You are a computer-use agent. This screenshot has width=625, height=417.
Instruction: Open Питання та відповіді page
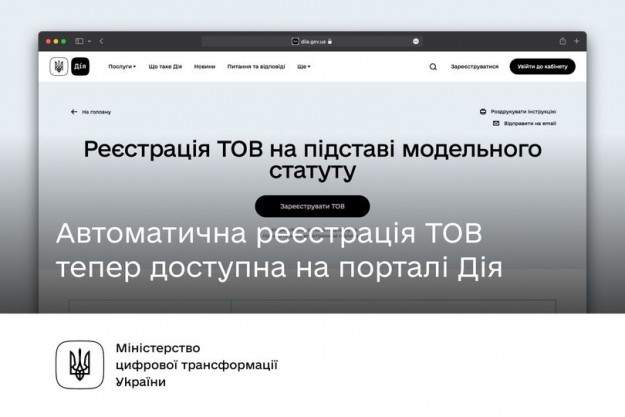coord(256,67)
